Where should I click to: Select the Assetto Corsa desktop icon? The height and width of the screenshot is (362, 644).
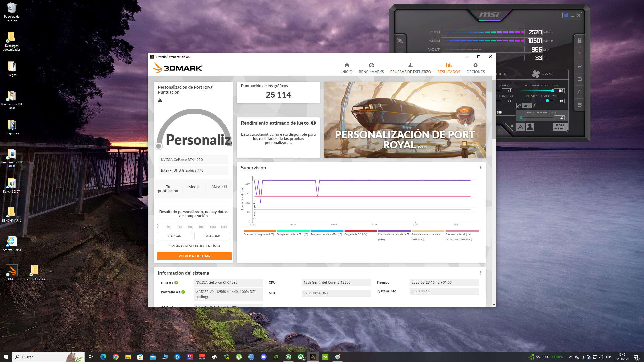12,243
